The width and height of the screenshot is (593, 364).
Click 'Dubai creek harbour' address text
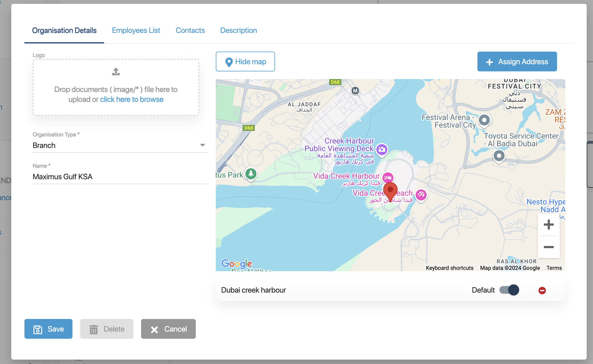(253, 290)
